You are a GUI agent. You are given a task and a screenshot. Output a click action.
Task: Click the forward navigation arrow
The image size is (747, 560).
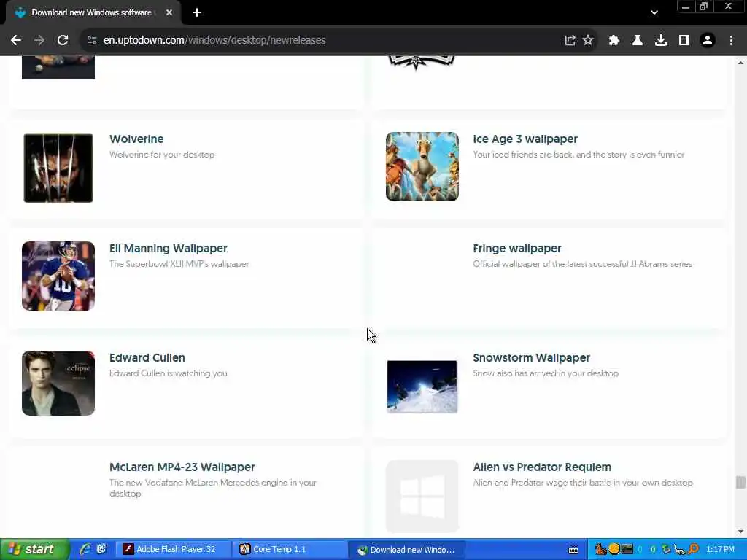click(x=39, y=41)
